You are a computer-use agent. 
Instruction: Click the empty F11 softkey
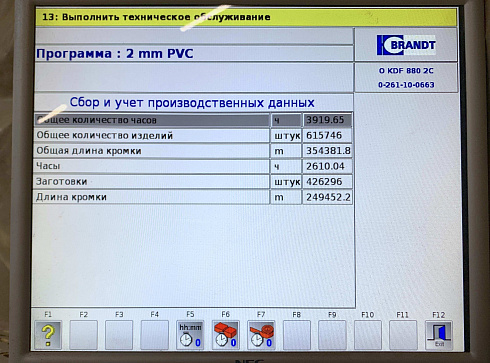click(403, 335)
